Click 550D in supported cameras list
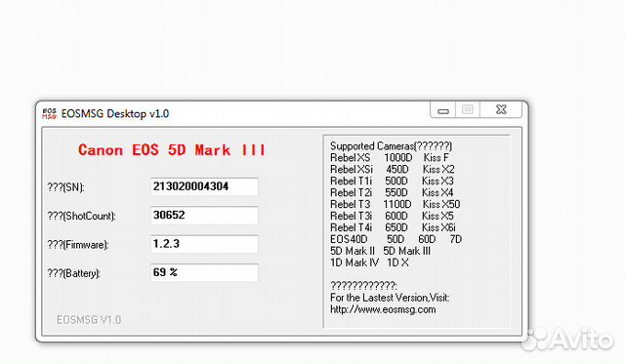 (396, 192)
